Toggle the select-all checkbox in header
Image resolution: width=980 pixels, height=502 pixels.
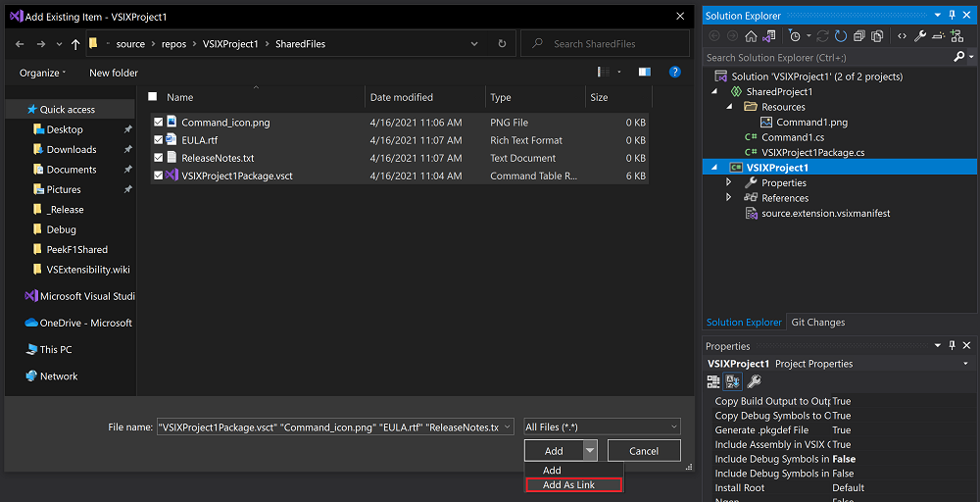coord(152,97)
